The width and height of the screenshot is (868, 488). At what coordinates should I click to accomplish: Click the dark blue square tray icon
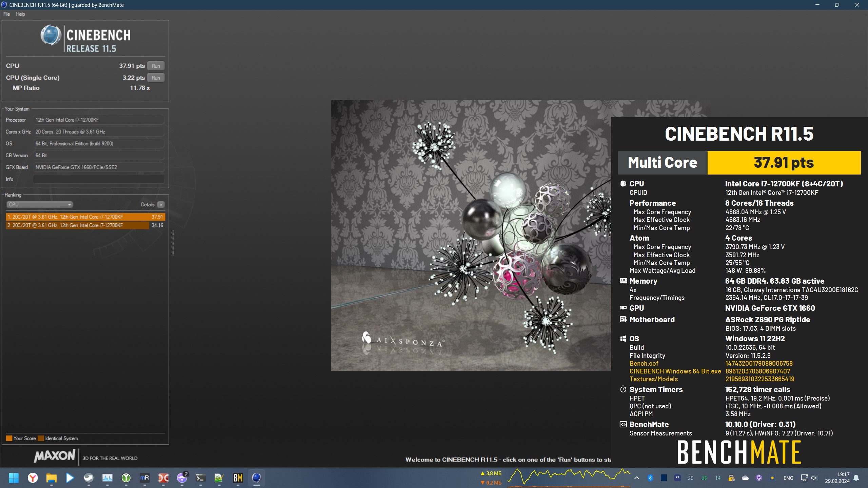coord(664,478)
